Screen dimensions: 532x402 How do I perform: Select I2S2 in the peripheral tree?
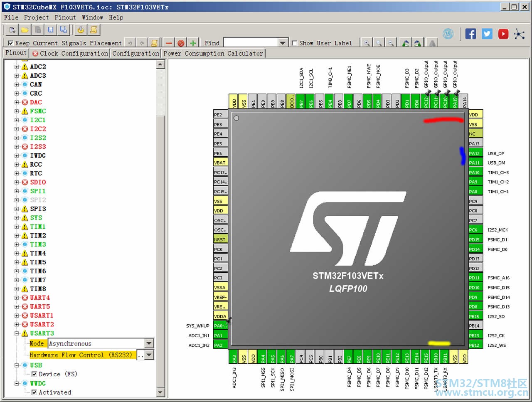click(38, 138)
